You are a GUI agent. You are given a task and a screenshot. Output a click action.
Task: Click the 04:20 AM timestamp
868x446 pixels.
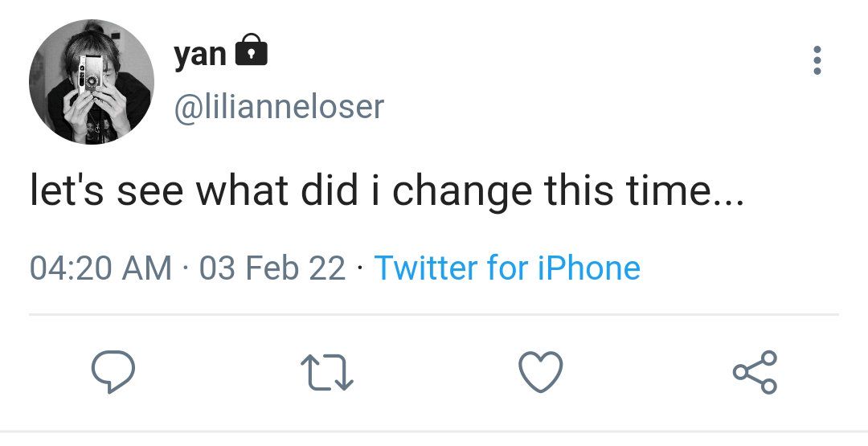100,268
